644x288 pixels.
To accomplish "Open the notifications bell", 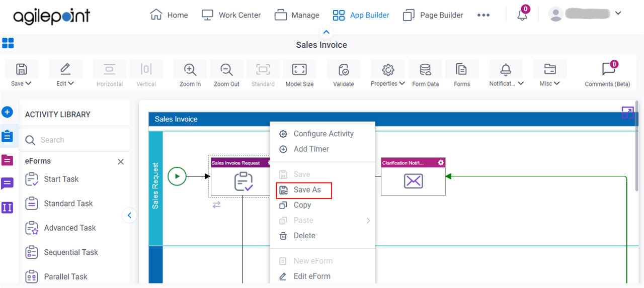I will pyautogui.click(x=523, y=14).
